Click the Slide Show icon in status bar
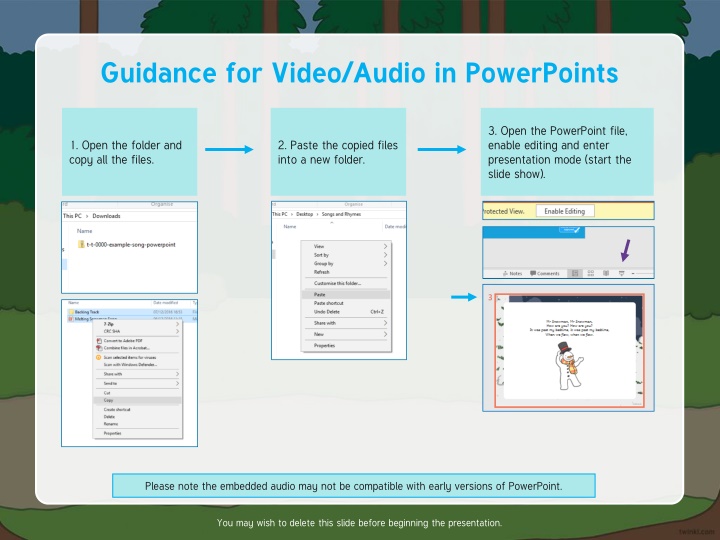720x540 pixels. pyautogui.click(x=621, y=273)
